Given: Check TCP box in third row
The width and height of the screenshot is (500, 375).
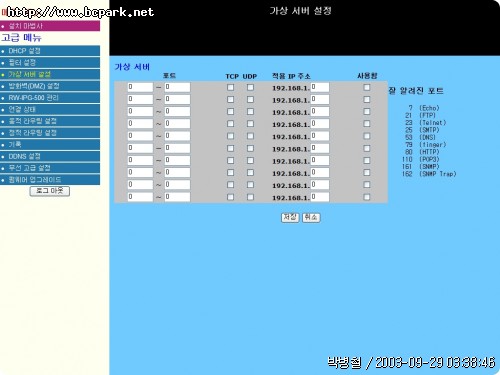Looking at the screenshot, I should (230, 112).
